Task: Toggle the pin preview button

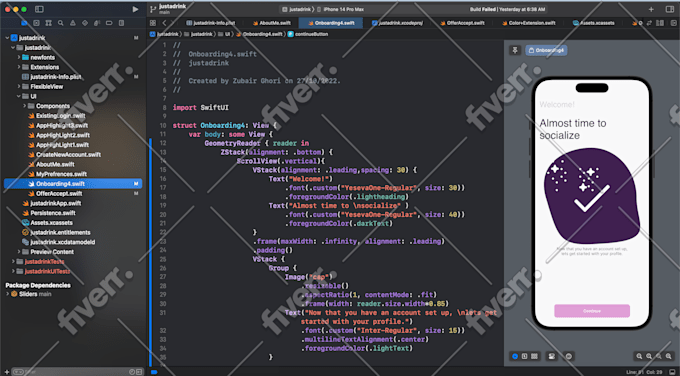Action: click(x=515, y=50)
